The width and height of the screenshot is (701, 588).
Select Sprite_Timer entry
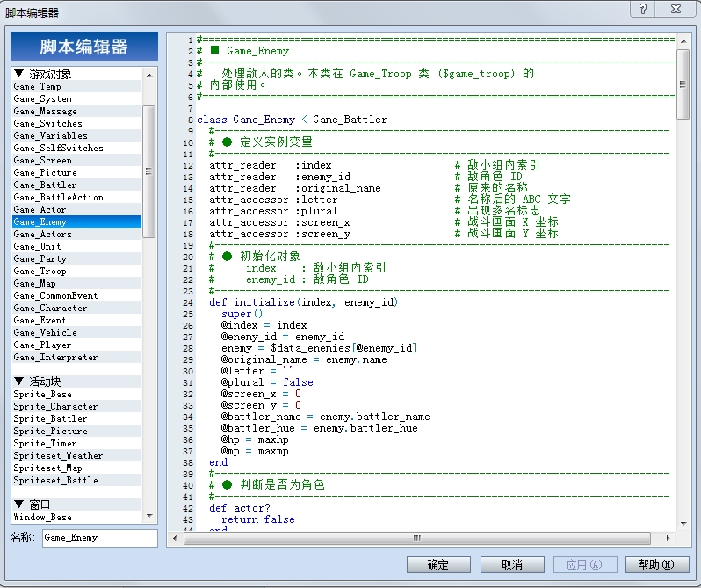pos(76,443)
